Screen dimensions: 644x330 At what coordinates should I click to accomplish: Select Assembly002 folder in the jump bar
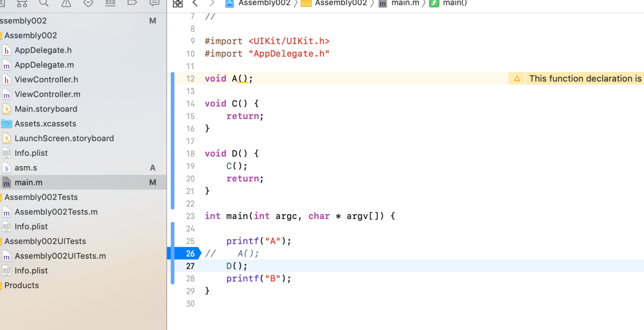coord(334,3)
